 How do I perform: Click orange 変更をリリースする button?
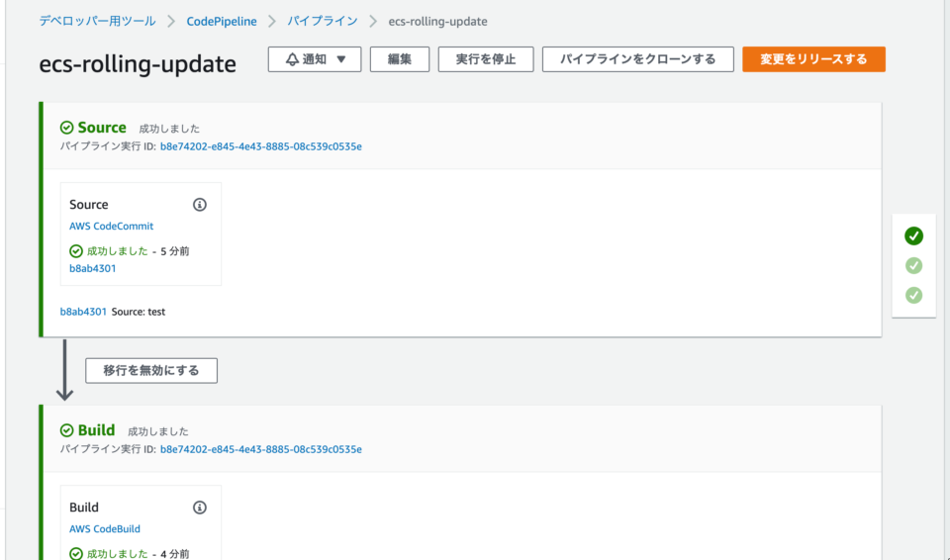pyautogui.click(x=813, y=59)
